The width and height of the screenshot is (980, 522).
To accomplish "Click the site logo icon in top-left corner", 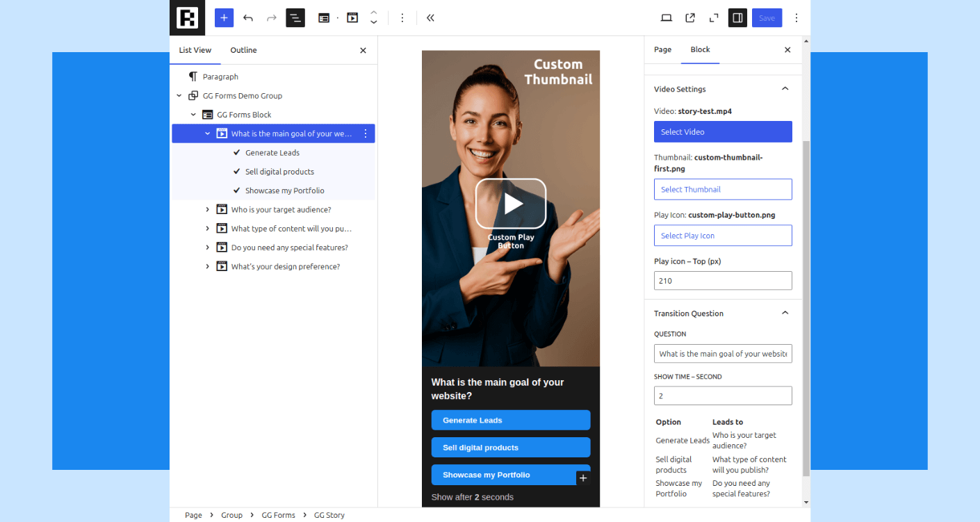I will pyautogui.click(x=188, y=17).
